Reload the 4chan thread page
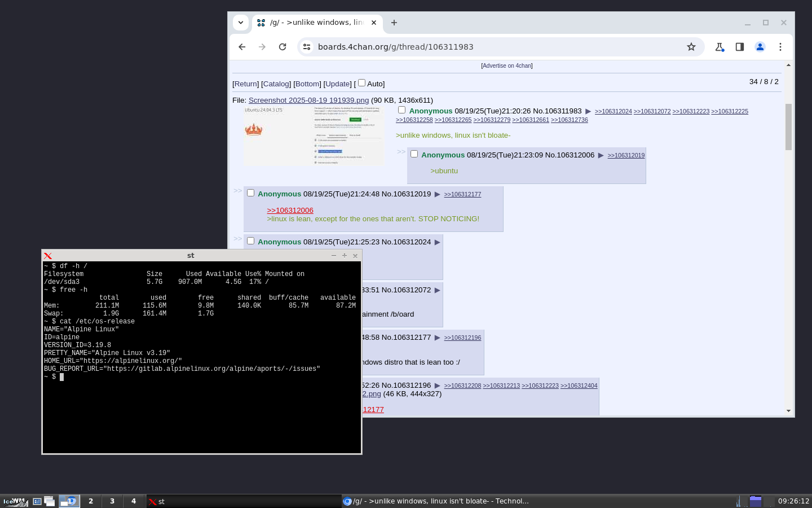 tap(283, 47)
